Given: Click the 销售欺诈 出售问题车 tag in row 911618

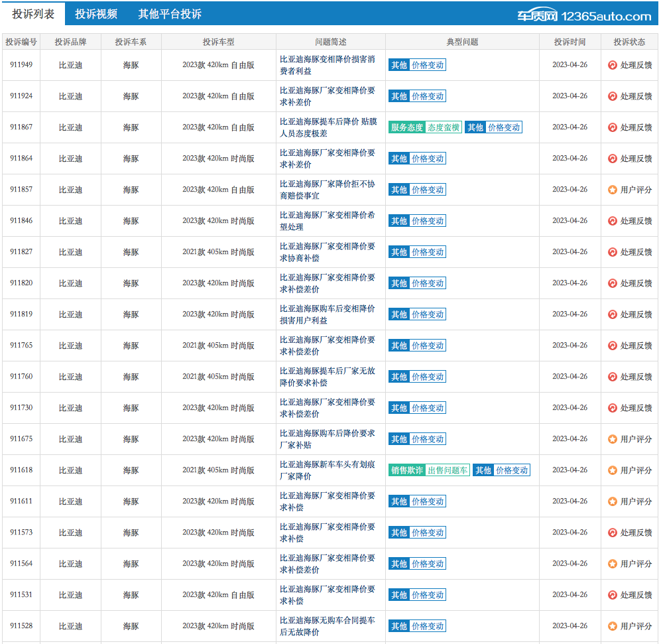Looking at the screenshot, I should coord(429,470).
